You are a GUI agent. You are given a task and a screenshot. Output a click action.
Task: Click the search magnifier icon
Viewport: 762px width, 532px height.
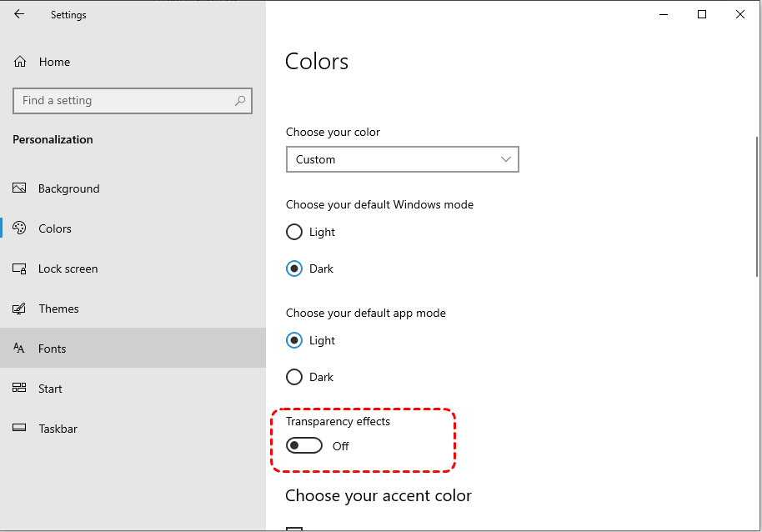pyautogui.click(x=240, y=101)
